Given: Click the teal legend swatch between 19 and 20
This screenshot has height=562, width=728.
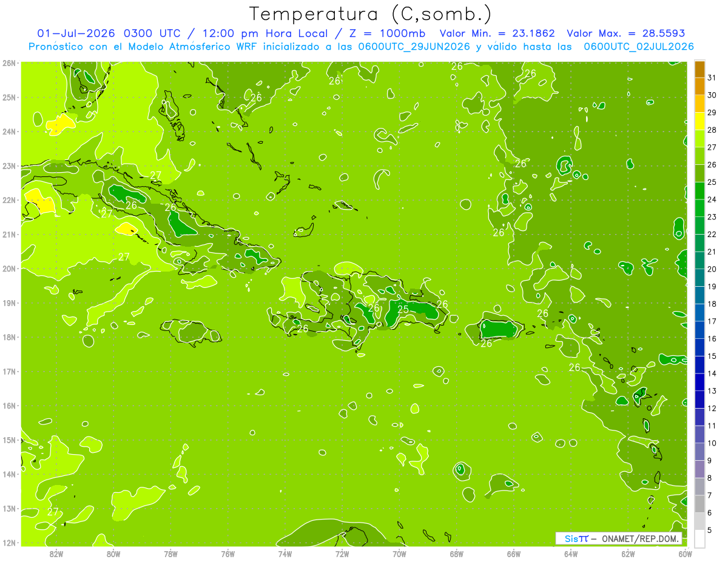Looking at the screenshot, I should click(x=699, y=278).
